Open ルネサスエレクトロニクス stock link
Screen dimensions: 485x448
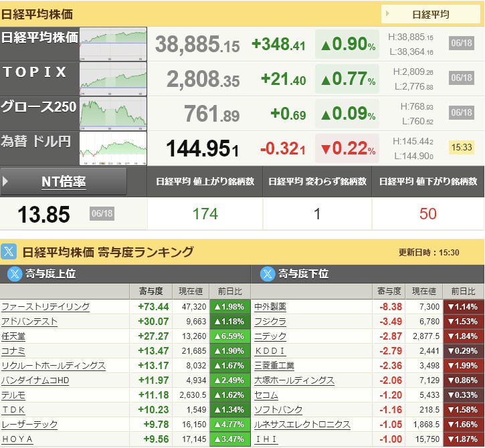coord(302,424)
